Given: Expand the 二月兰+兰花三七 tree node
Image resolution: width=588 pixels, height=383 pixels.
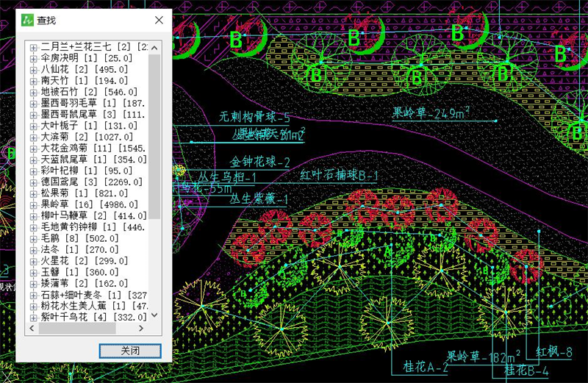Looking at the screenshot, I should coord(34,48).
